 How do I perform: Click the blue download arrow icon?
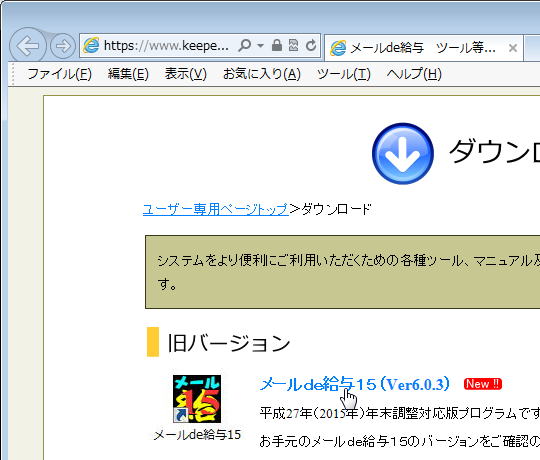point(403,154)
